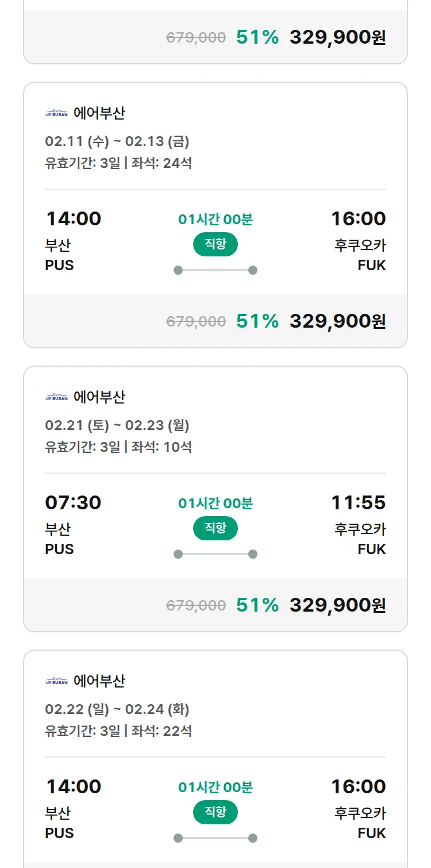
Task: Click the 11:55 arrival time at 후쿠오카
Action: pos(358,503)
